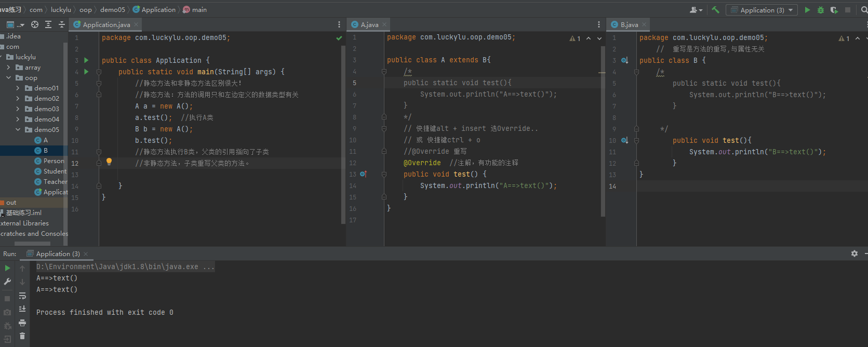Select opened file locate target icon
The width and height of the screenshot is (868, 347).
coord(35,24)
